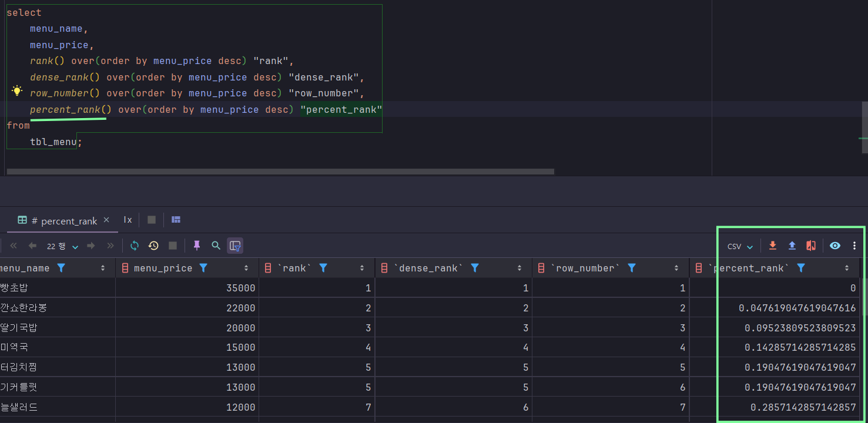Select the cell with price 35000

coord(187,288)
